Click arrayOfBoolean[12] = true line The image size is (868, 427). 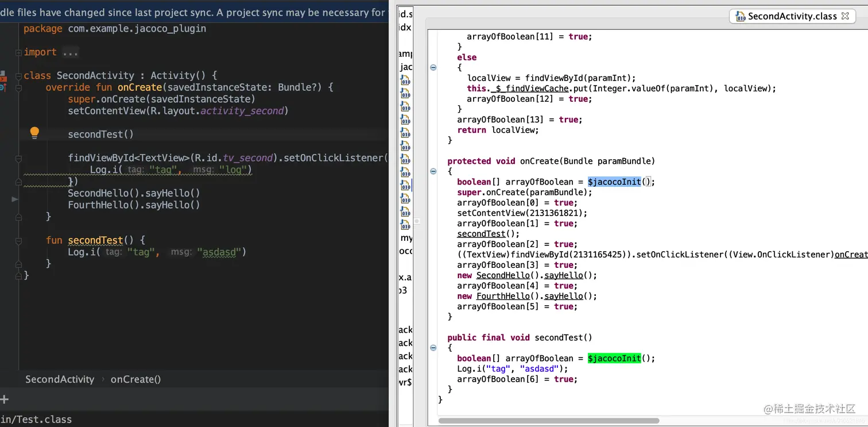(529, 99)
